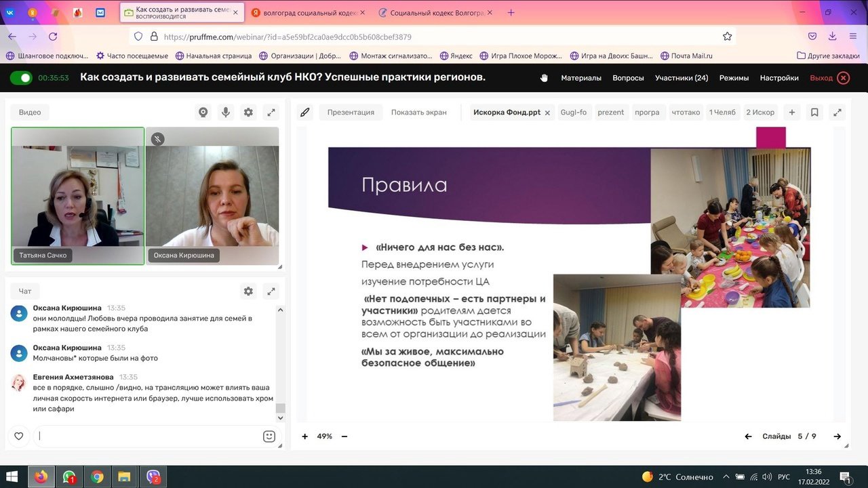The image size is (868, 488).
Task: Click browser back button
Action: [x=11, y=37]
